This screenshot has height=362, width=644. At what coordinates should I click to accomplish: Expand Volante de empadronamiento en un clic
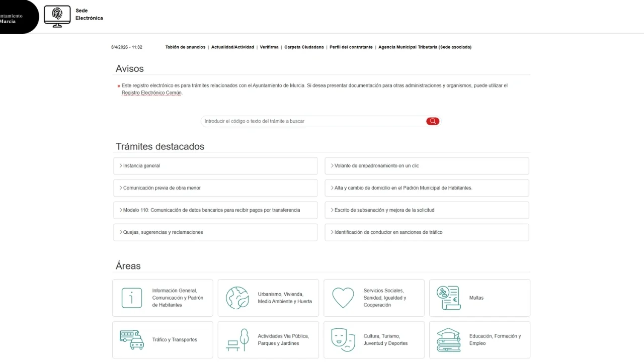(427, 166)
